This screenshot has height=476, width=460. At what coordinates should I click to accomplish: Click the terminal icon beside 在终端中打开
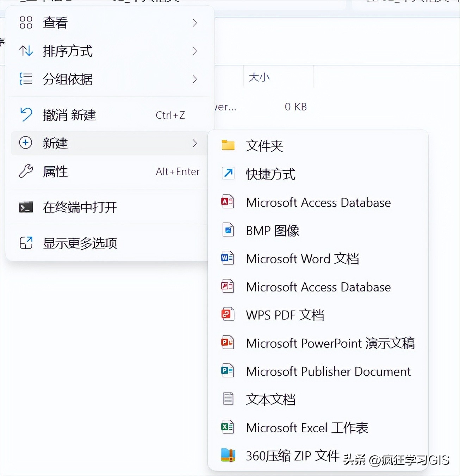click(x=26, y=207)
